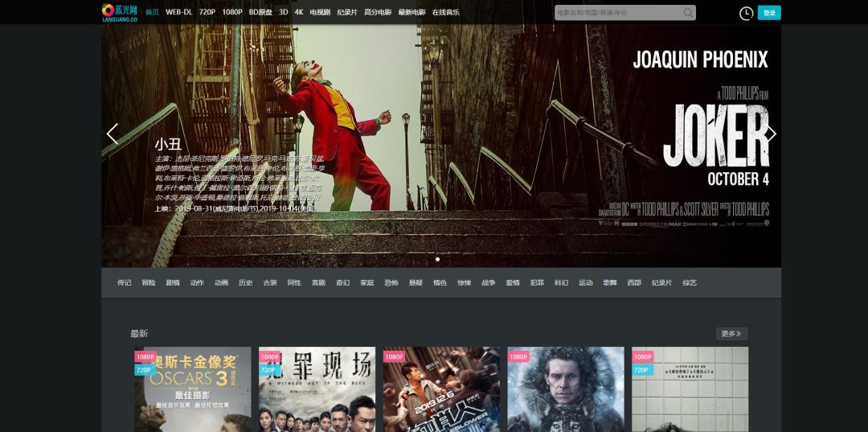The width and height of the screenshot is (868, 432).
Task: Open the 电视剧 menu item
Action: (x=320, y=12)
